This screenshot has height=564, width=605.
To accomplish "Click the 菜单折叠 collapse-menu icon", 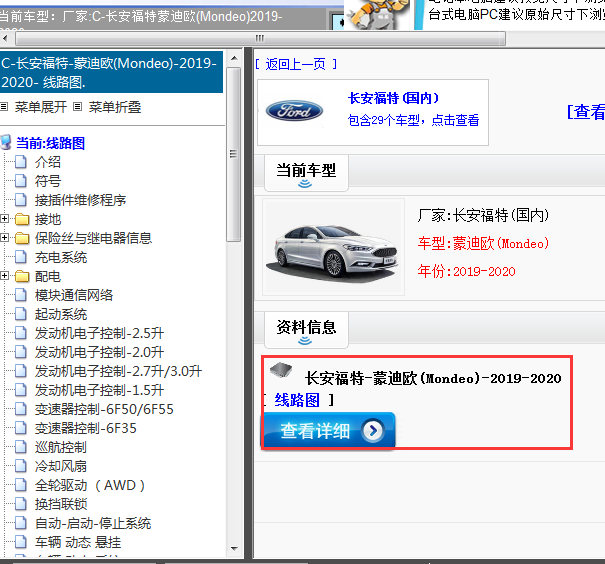I will point(78,107).
